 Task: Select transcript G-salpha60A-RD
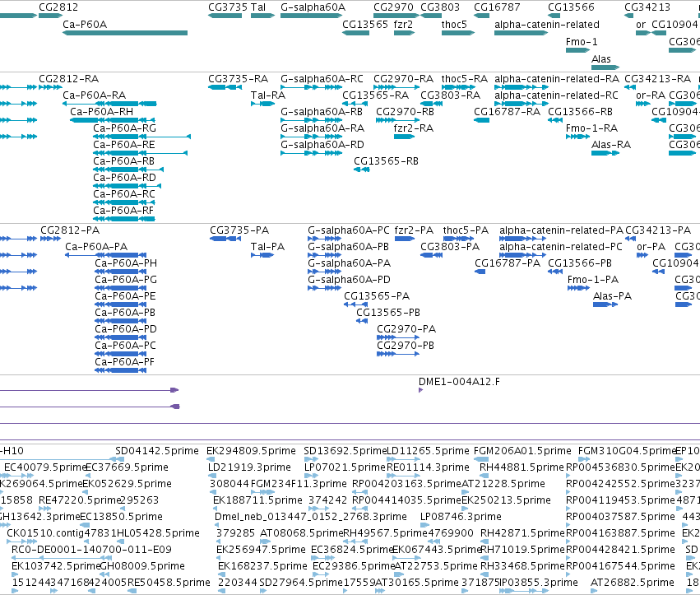311,153
